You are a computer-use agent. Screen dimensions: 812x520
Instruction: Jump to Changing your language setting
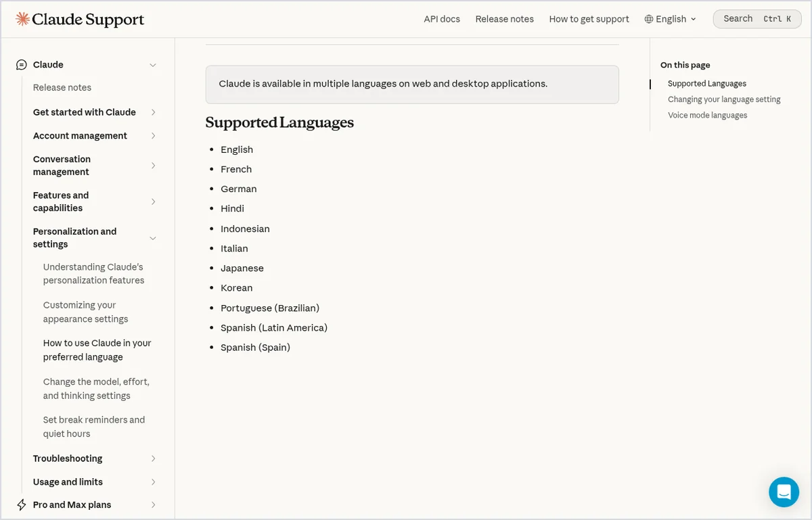(x=724, y=99)
